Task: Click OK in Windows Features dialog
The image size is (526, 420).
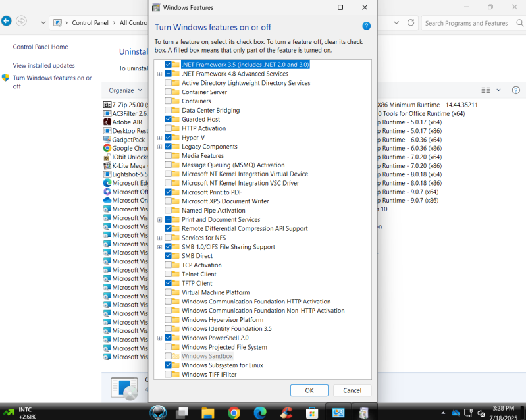Action: [309, 390]
